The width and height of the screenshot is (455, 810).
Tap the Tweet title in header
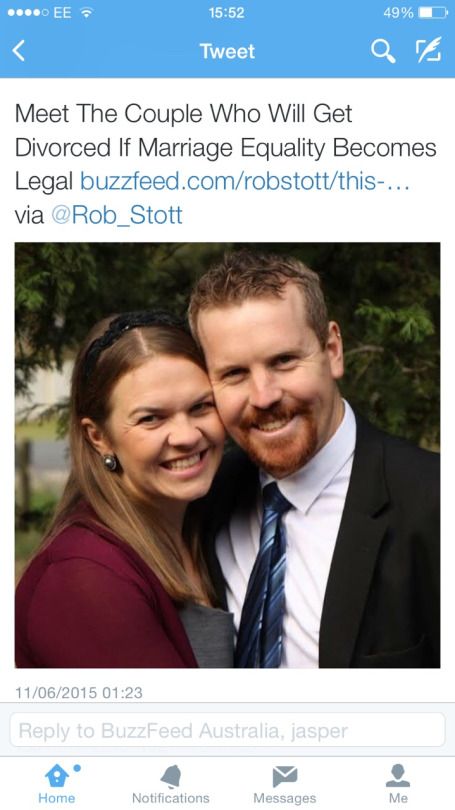(227, 51)
